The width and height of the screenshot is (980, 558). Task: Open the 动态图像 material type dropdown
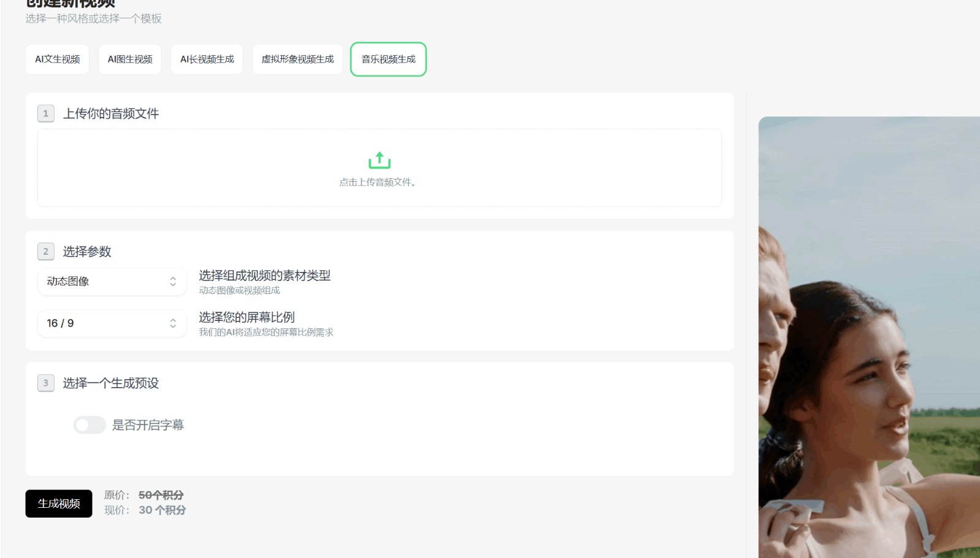[x=104, y=282]
